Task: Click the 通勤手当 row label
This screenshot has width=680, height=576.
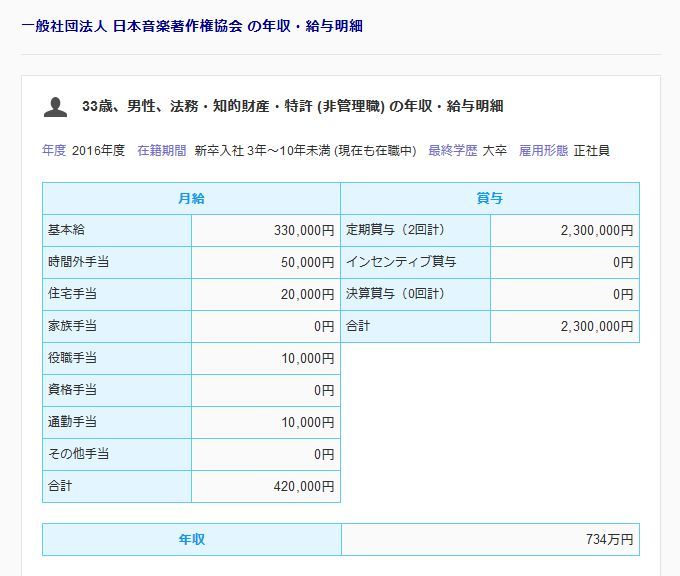Action: 72,422
